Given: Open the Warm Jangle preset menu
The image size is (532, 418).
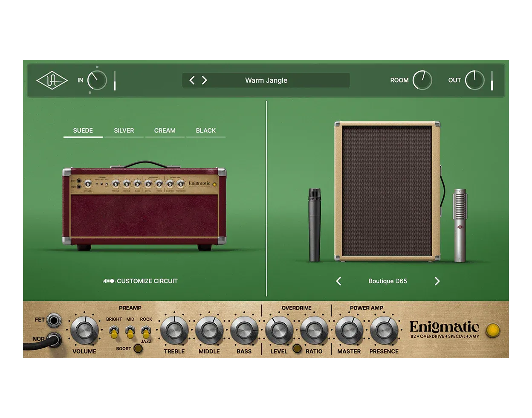Looking at the screenshot, I should tap(266, 80).
